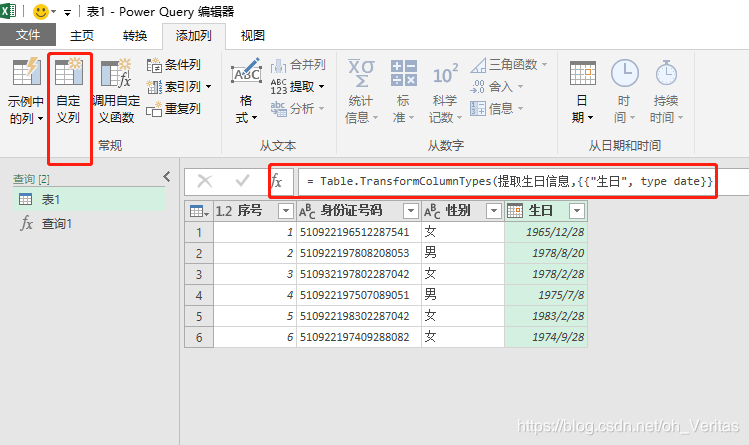The width and height of the screenshot is (749, 445).
Task: Click cell 510922197409288082
Action: 359,338
